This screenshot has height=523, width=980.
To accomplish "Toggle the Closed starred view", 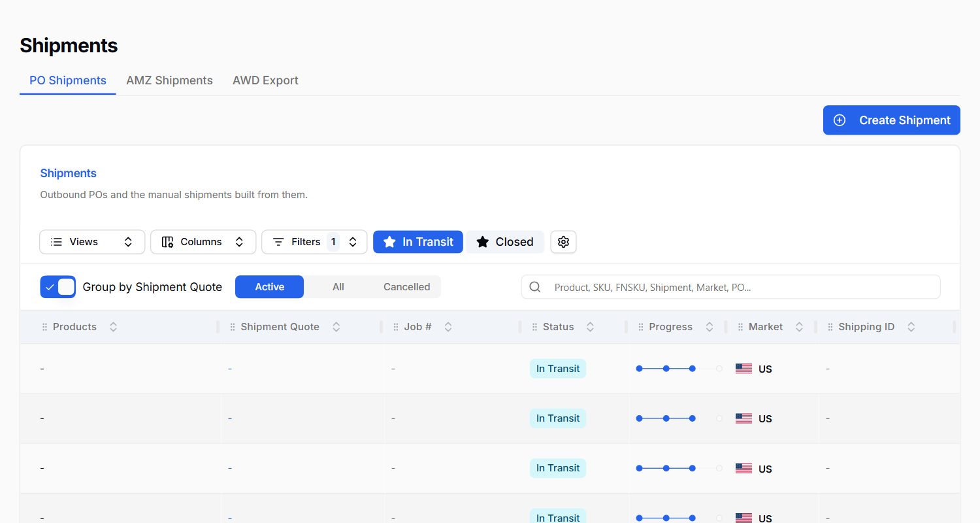I will pyautogui.click(x=505, y=242).
